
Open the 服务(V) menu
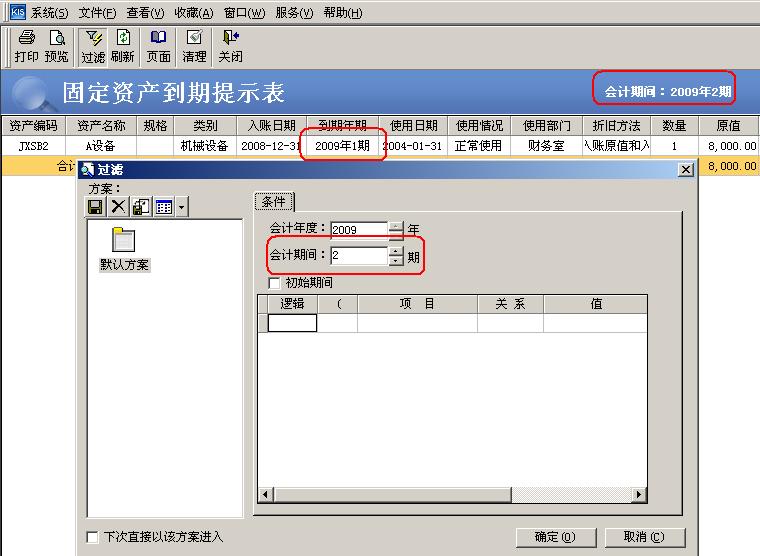click(294, 13)
